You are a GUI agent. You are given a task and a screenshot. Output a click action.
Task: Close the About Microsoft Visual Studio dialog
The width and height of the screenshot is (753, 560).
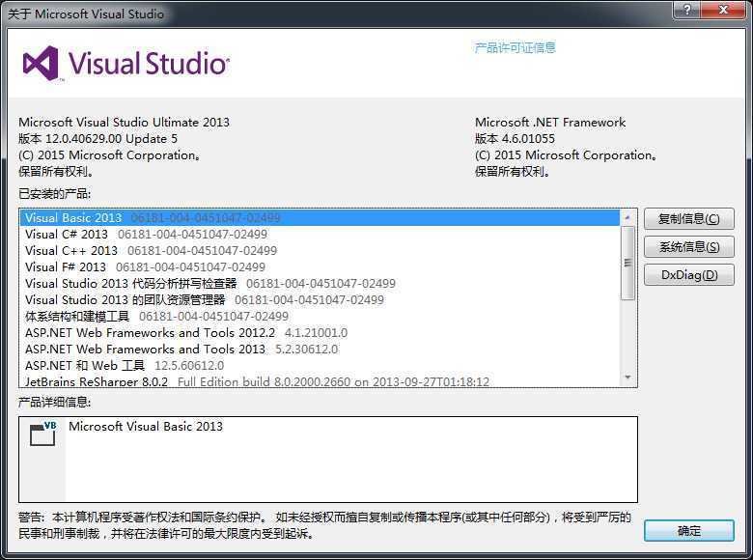tap(724, 10)
